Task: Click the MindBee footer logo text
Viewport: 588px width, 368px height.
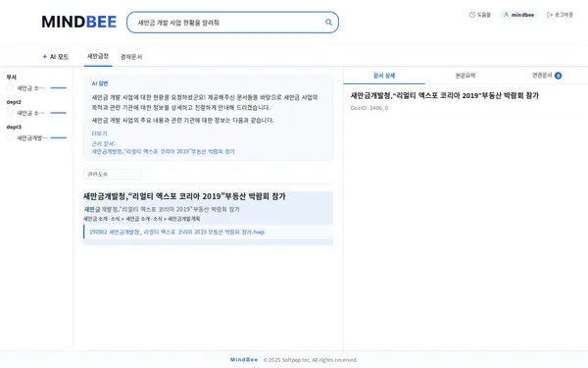Action: point(244,360)
